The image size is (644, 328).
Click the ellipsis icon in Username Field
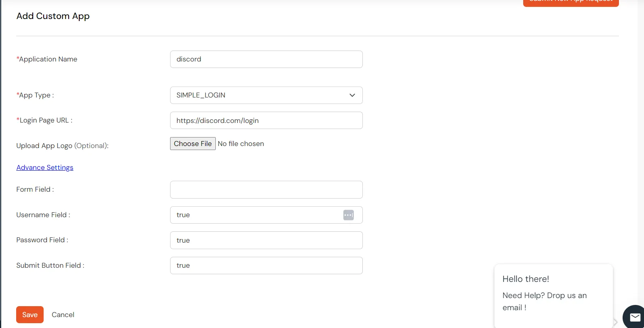348,215
